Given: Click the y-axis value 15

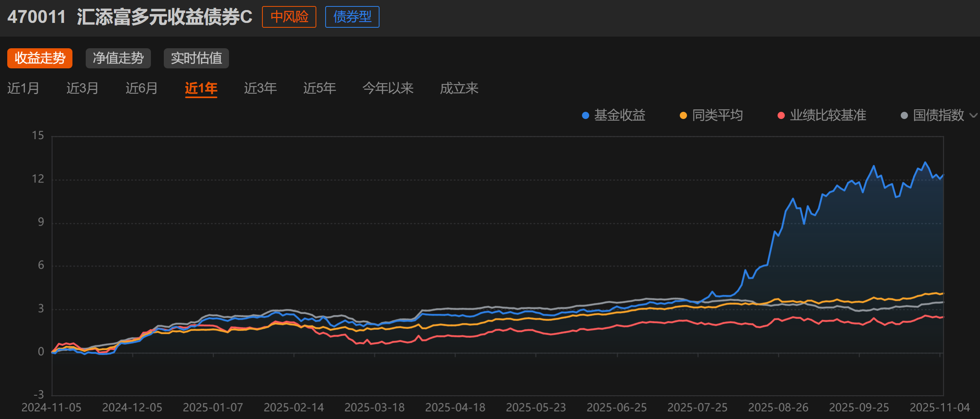Looking at the screenshot, I should pyautogui.click(x=38, y=136).
